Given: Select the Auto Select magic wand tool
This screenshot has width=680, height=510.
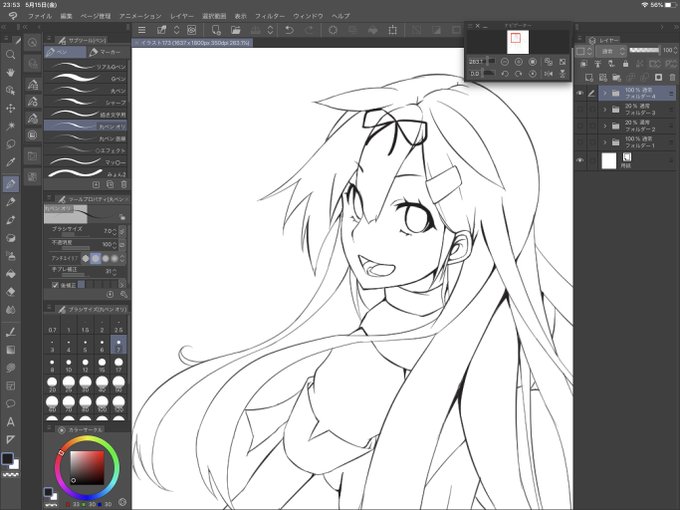Looking at the screenshot, I should click(x=10, y=126).
